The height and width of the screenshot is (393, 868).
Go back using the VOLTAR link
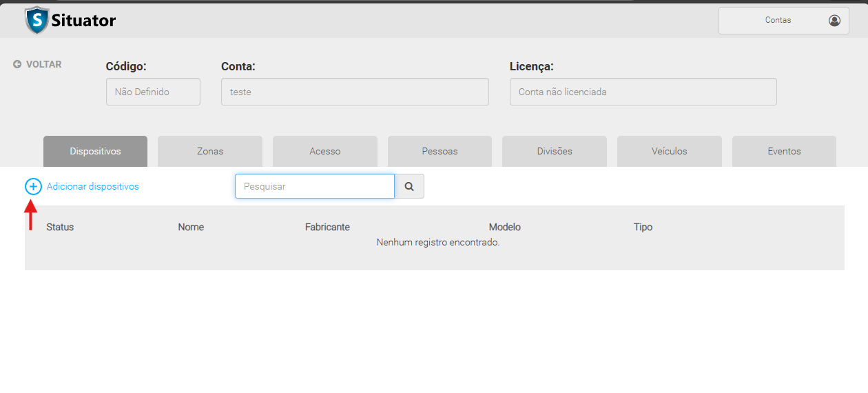click(x=43, y=64)
